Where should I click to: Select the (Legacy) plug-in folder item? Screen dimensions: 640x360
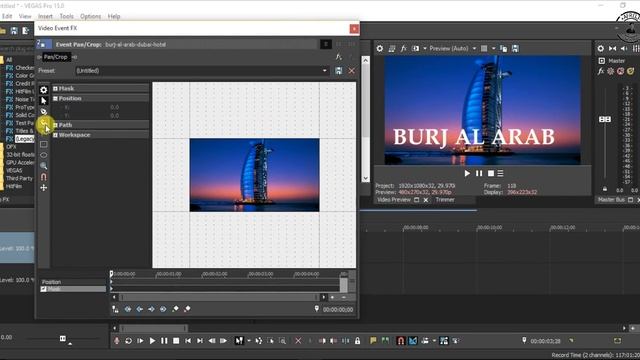[24, 139]
